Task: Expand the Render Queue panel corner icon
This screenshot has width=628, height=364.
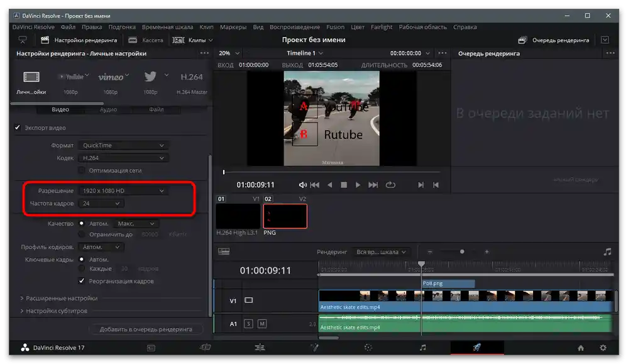Action: click(605, 40)
